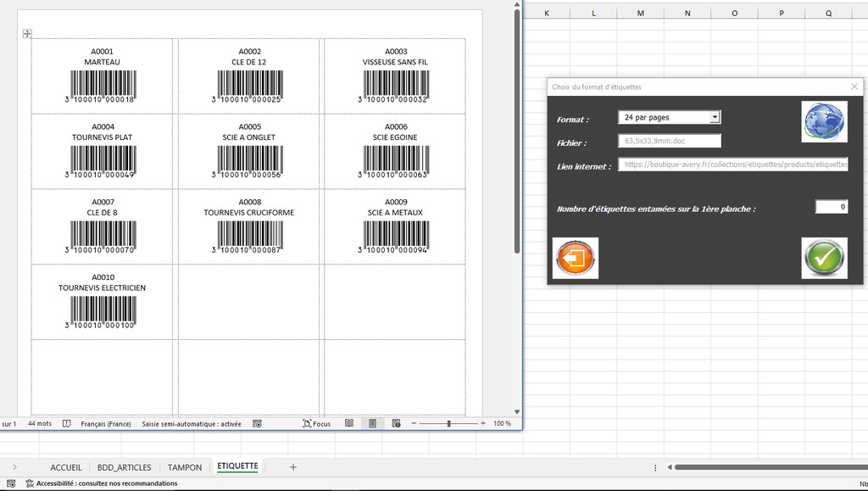Select column P header in Excel
This screenshot has height=491, width=868.
[782, 14]
